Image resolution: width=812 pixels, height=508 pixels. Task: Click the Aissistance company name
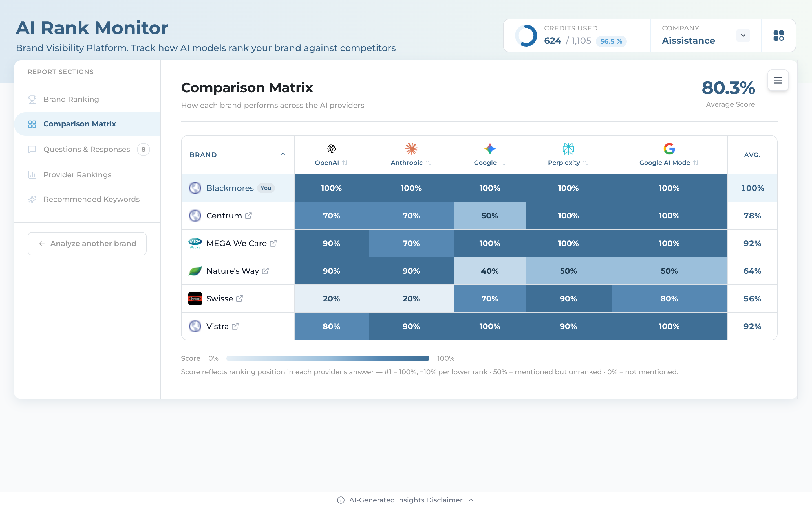pyautogui.click(x=688, y=41)
